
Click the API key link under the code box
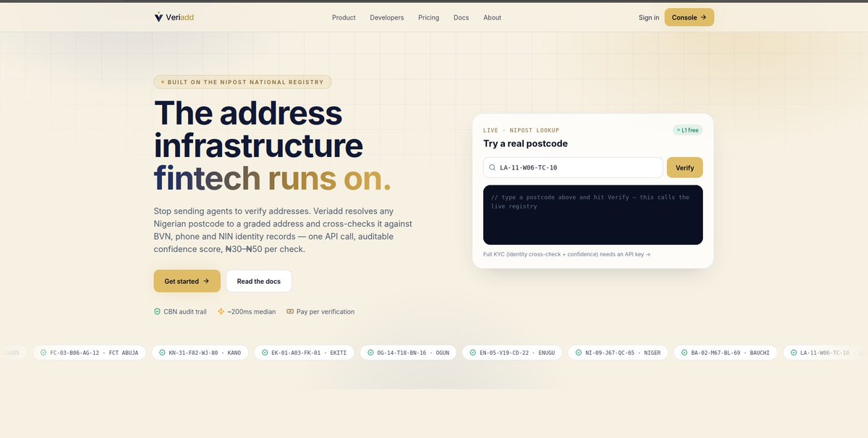567,254
